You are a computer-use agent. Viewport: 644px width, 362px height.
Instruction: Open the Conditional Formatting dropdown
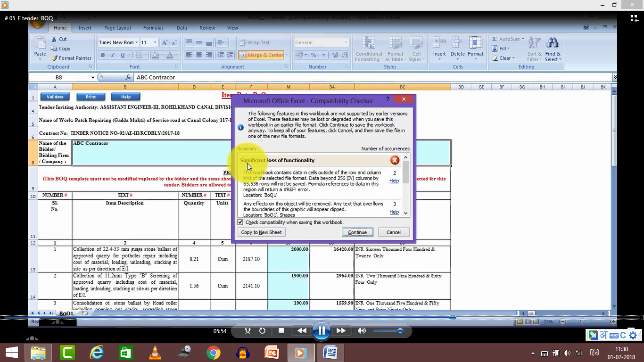tap(369, 49)
